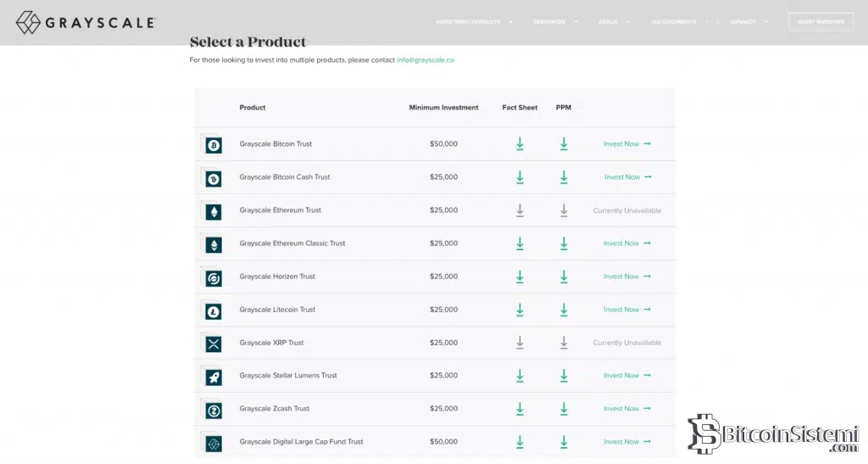Screen dimensions: 868x464
Task: Click the Grayscale Horizen Trust product icon
Action: pyautogui.click(x=214, y=277)
